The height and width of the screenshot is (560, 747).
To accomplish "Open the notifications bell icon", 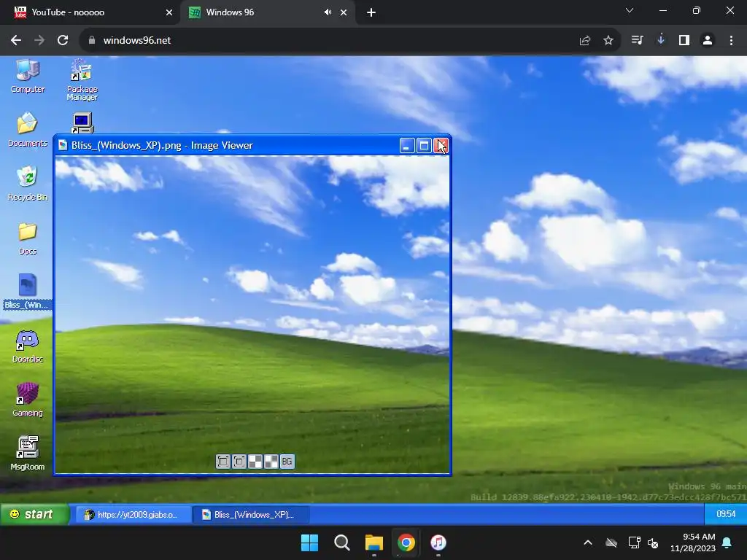I will (727, 542).
